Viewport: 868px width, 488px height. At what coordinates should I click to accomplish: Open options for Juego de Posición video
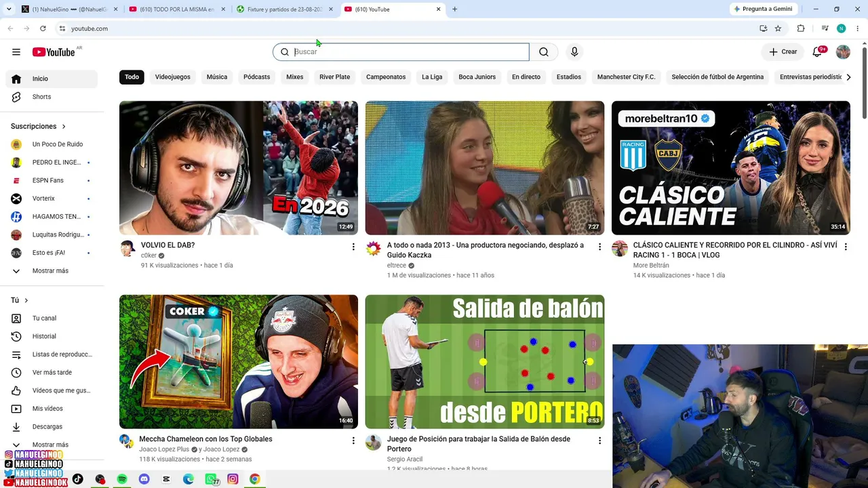tap(599, 441)
